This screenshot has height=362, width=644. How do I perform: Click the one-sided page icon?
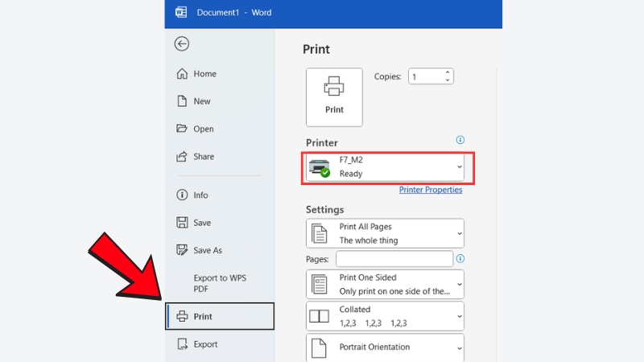pos(319,285)
